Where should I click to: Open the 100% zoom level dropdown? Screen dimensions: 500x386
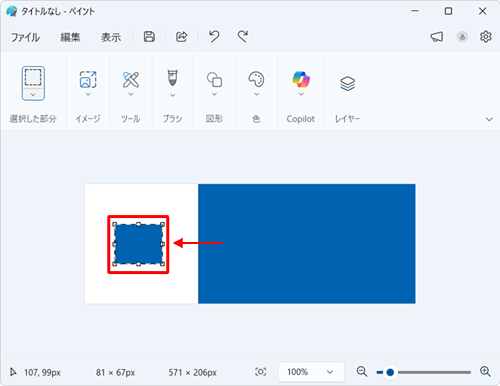(311, 372)
